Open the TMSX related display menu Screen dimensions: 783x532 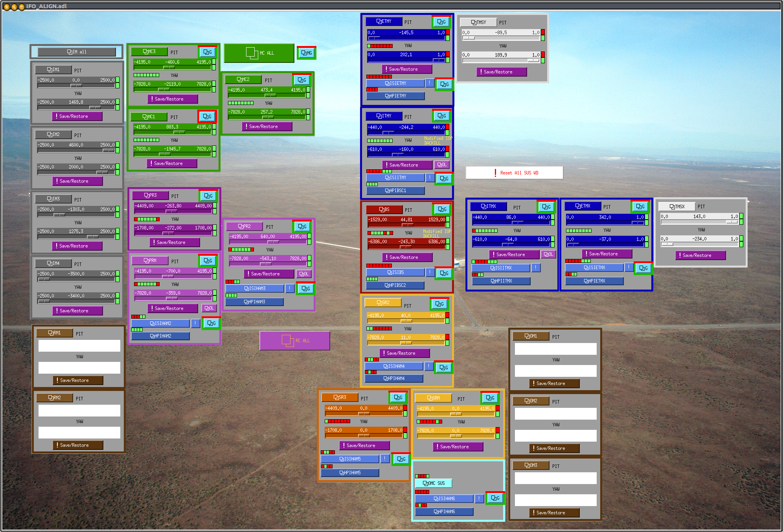click(x=677, y=206)
